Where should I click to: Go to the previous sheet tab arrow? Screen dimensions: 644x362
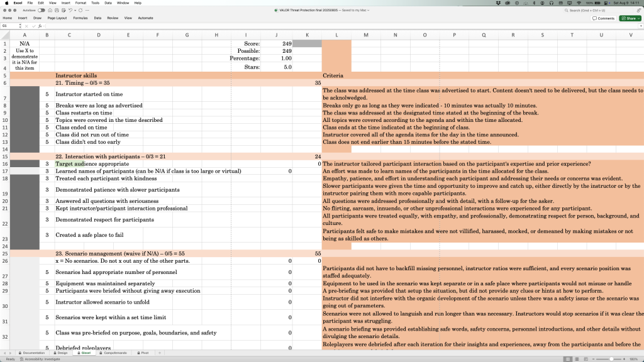coord(4,353)
